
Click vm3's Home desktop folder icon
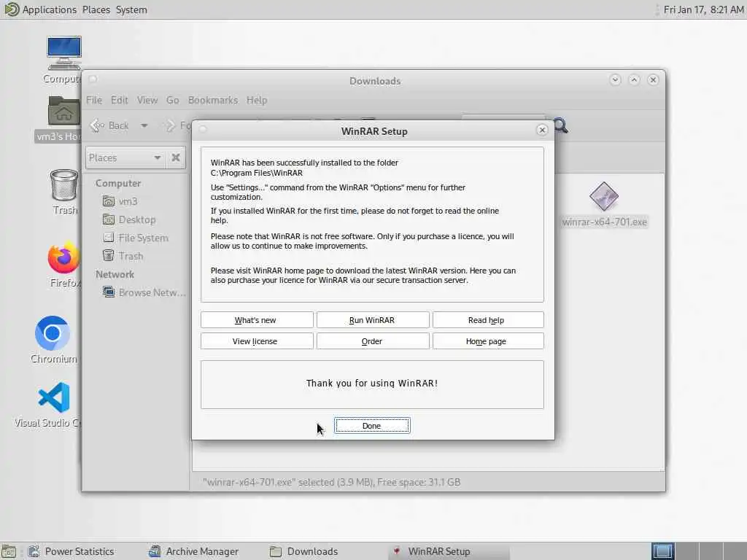64,111
